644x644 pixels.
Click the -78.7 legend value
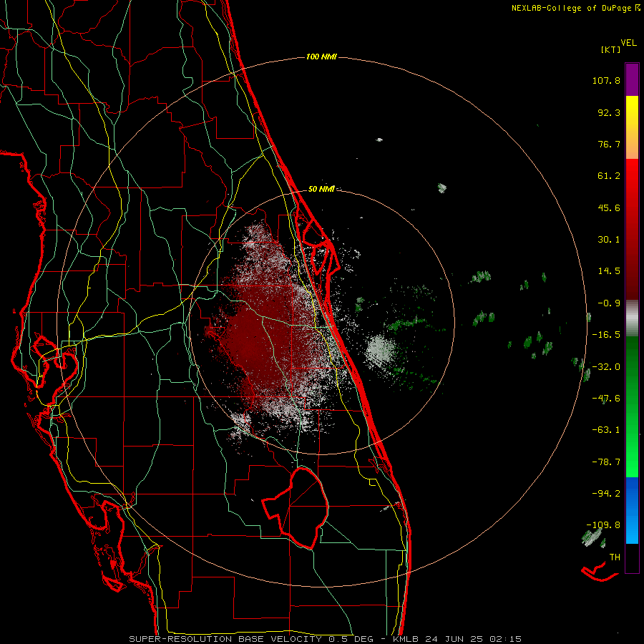606,462
